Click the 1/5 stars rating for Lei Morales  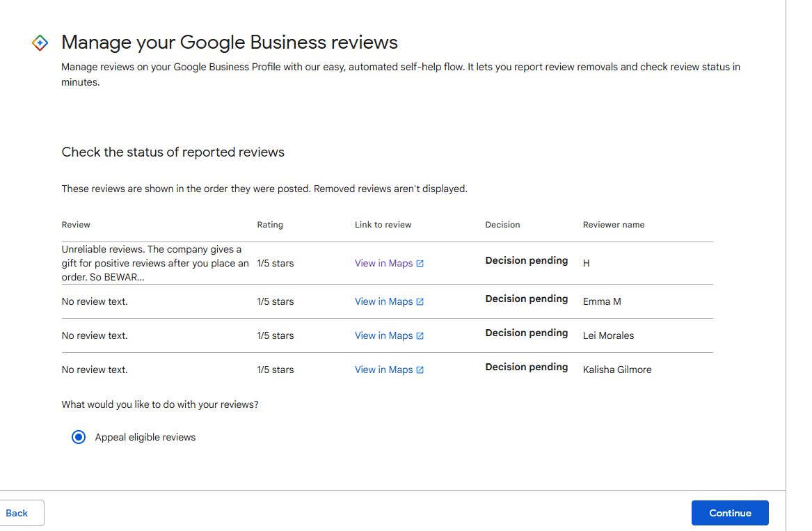pos(275,335)
